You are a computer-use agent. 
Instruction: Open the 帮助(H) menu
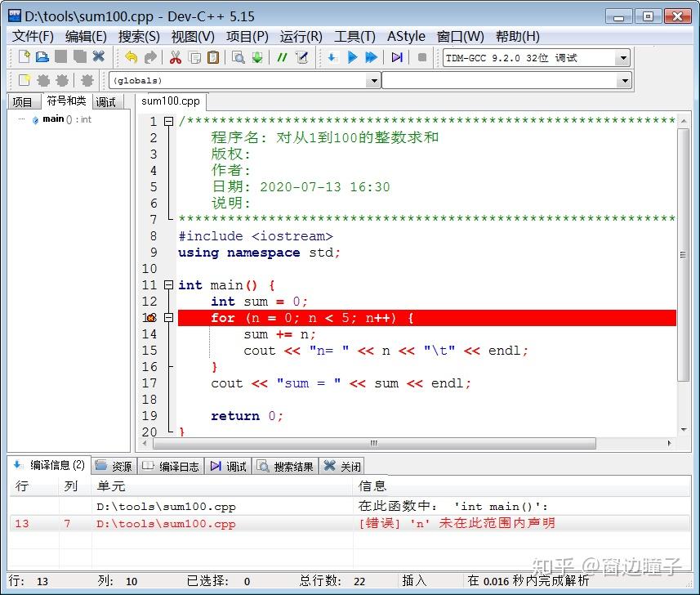[x=517, y=36]
